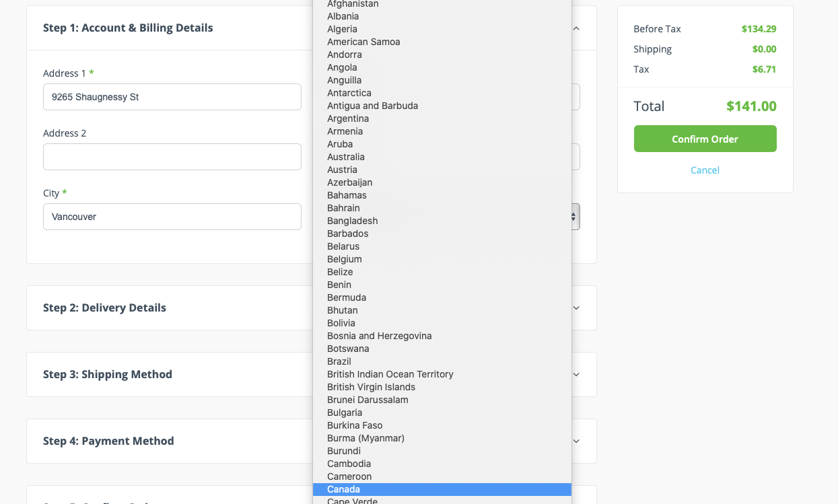This screenshot has height=504, width=838.
Task: Pick Brazil from the open country list
Action: click(339, 361)
